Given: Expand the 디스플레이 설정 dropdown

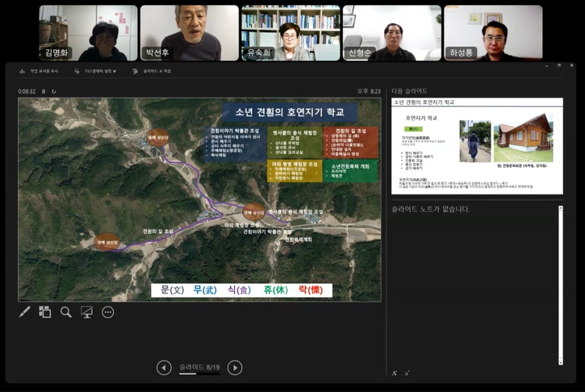Looking at the screenshot, I should point(96,71).
